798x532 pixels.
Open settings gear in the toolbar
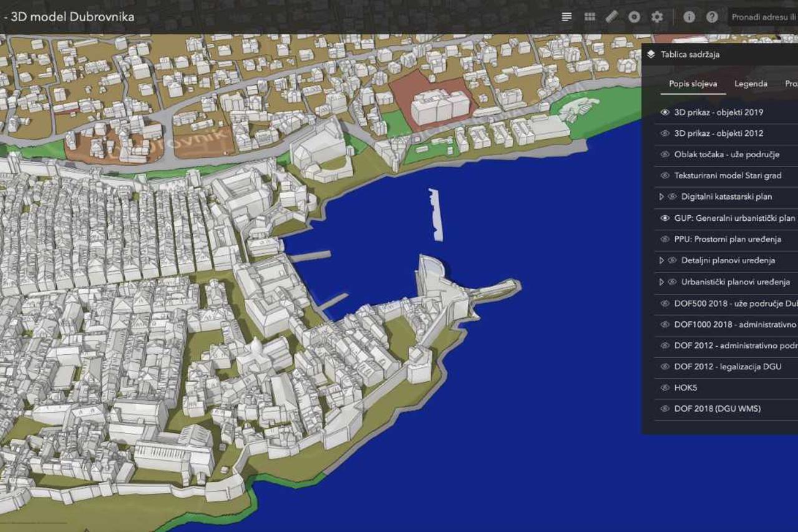(657, 17)
